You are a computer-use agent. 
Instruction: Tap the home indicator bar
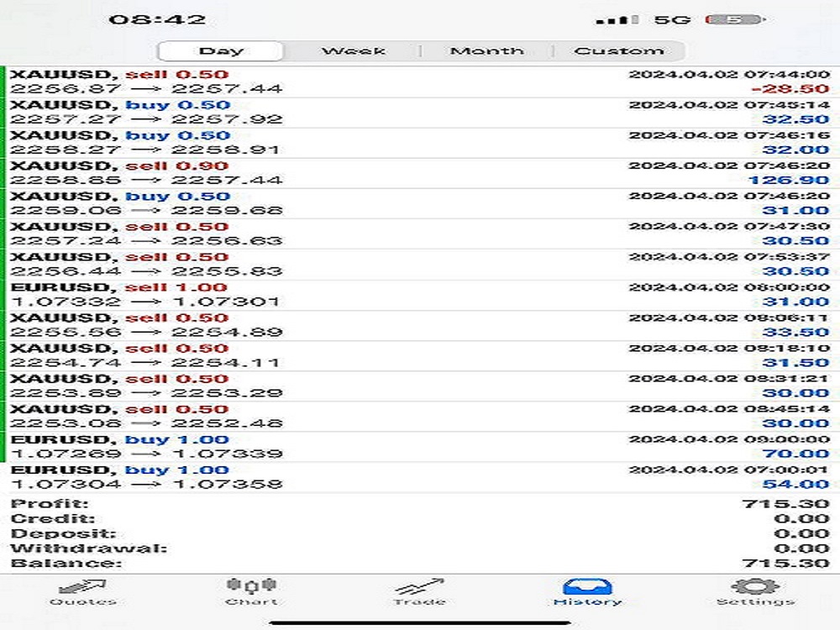click(x=420, y=622)
